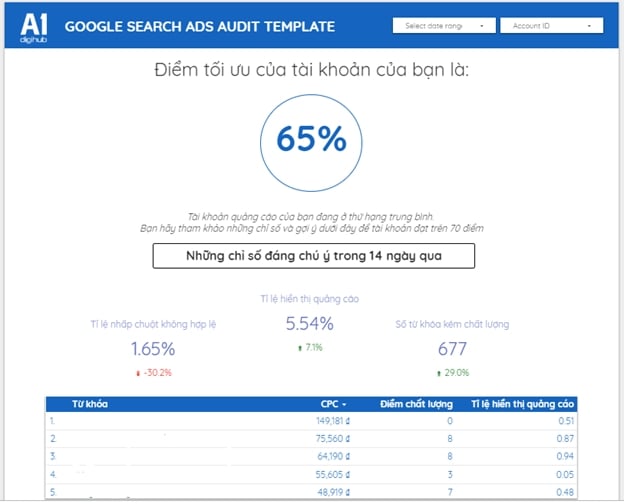The image size is (624, 504).
Task: Select the 75,560 đ CPC cell
Action: (333, 438)
